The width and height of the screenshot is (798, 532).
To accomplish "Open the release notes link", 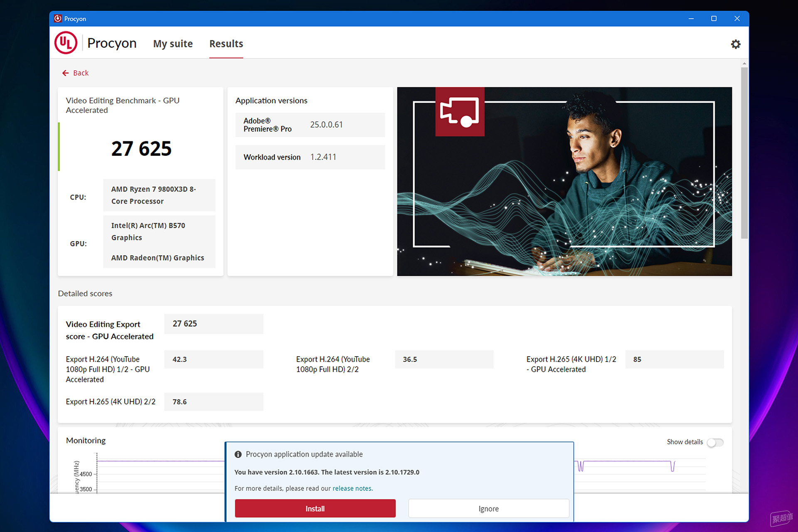I will [352, 488].
